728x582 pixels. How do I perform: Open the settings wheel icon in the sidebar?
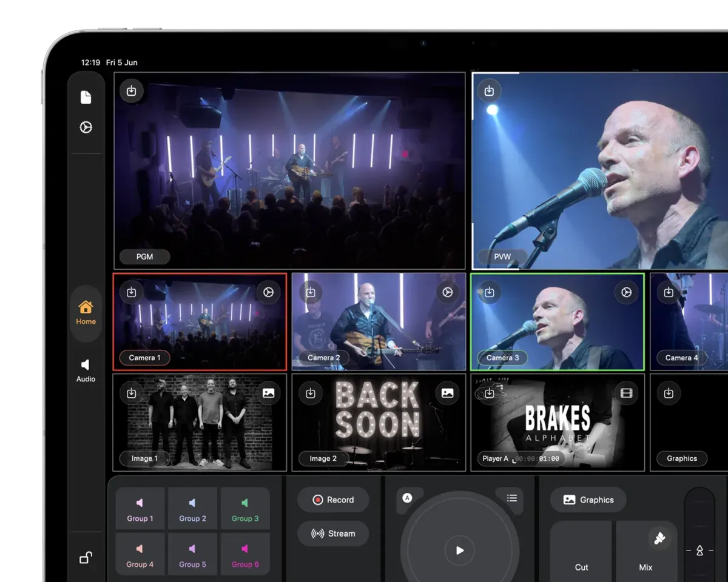[x=86, y=127]
